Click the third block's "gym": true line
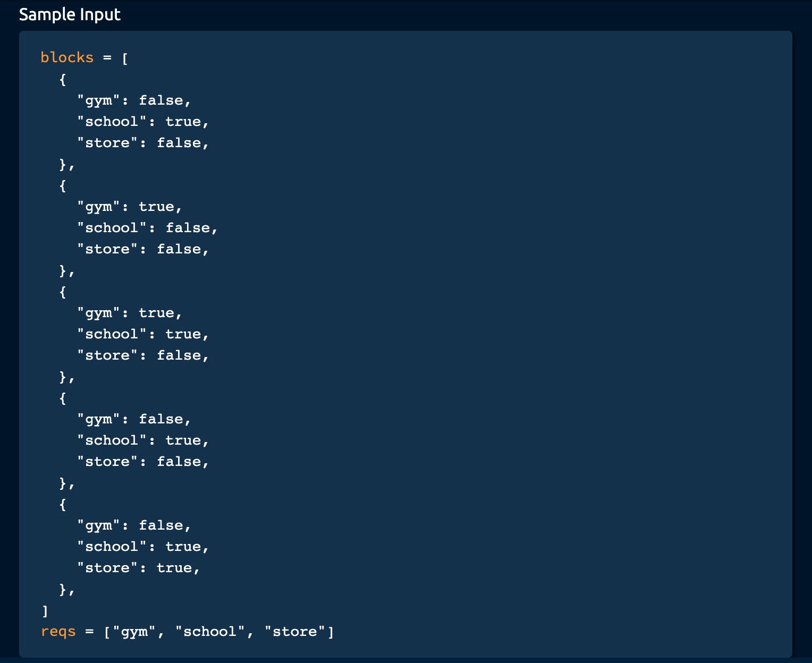 click(x=130, y=313)
